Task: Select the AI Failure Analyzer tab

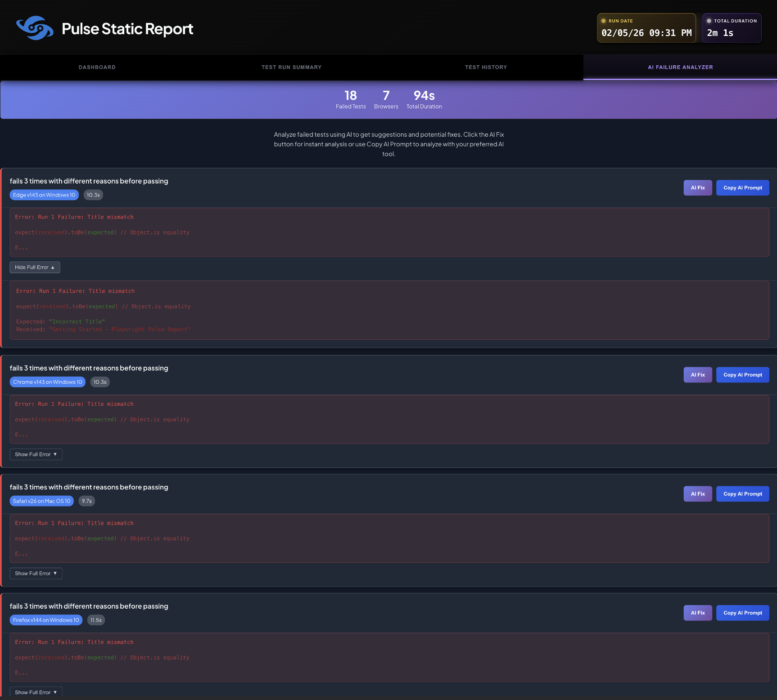Action: point(680,67)
